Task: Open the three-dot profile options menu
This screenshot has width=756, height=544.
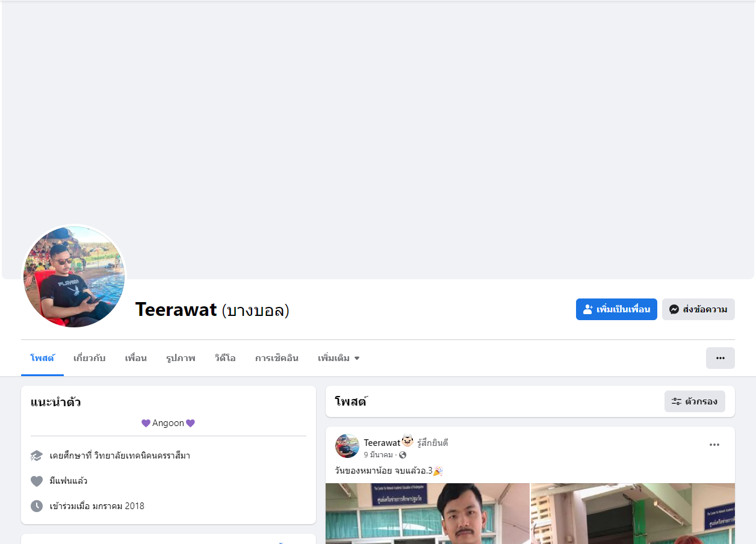Action: [x=720, y=358]
